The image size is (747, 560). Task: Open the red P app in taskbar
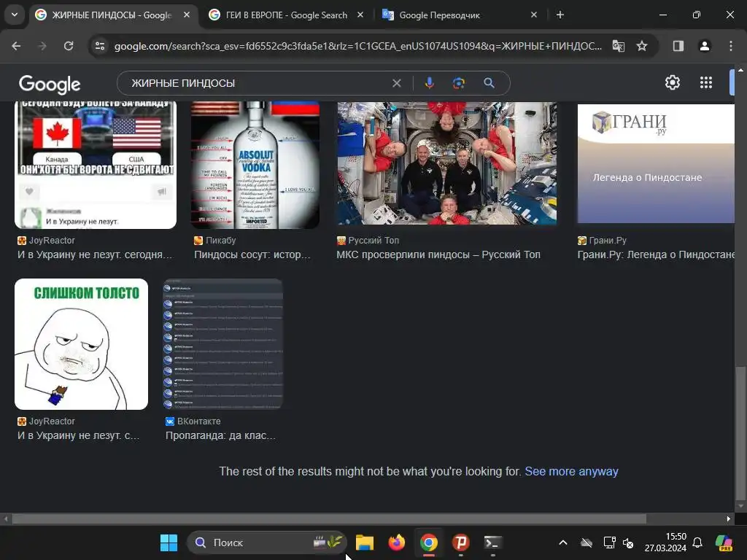click(461, 542)
